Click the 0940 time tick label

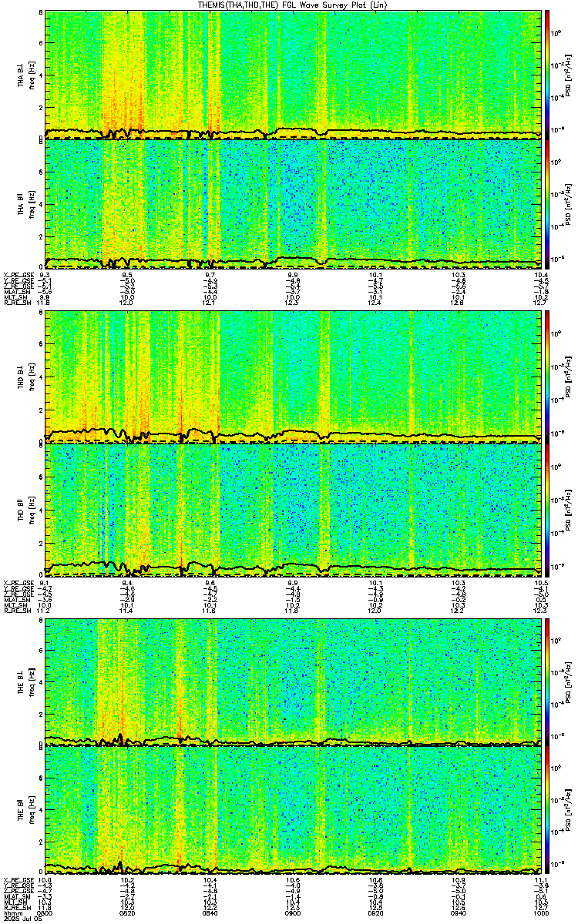(459, 912)
